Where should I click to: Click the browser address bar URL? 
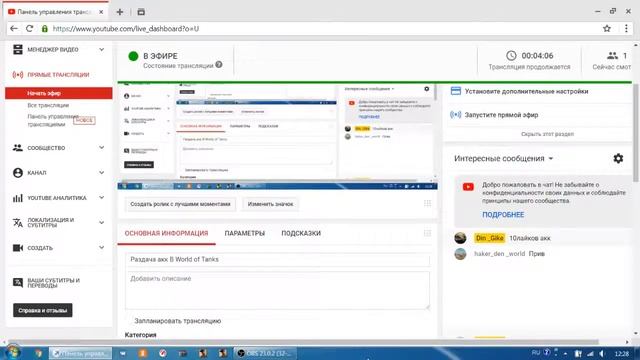pyautogui.click(x=126, y=29)
